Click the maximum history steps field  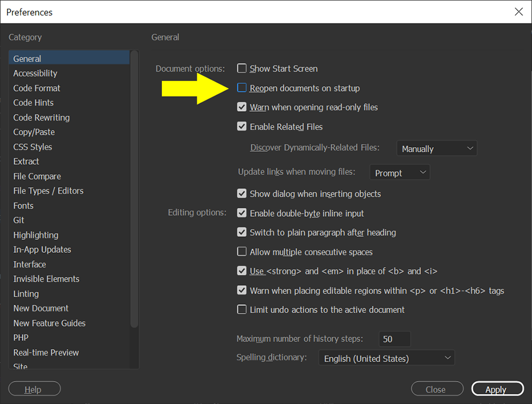pyautogui.click(x=394, y=339)
